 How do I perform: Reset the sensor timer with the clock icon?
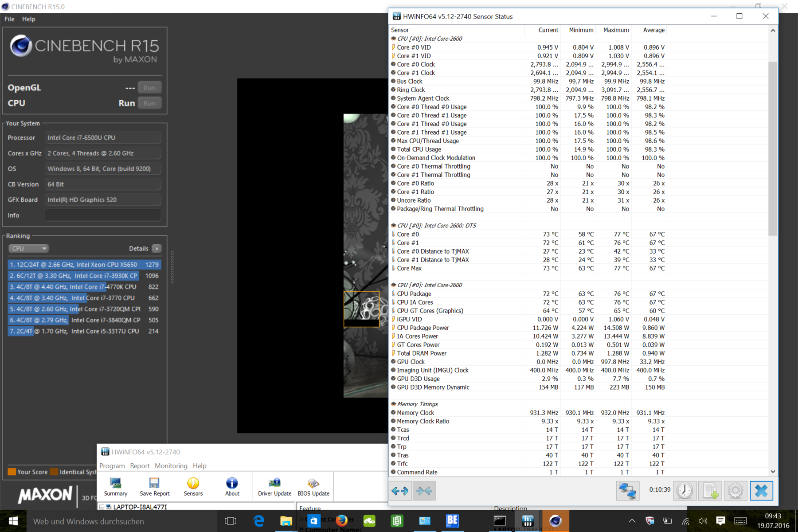click(x=685, y=490)
